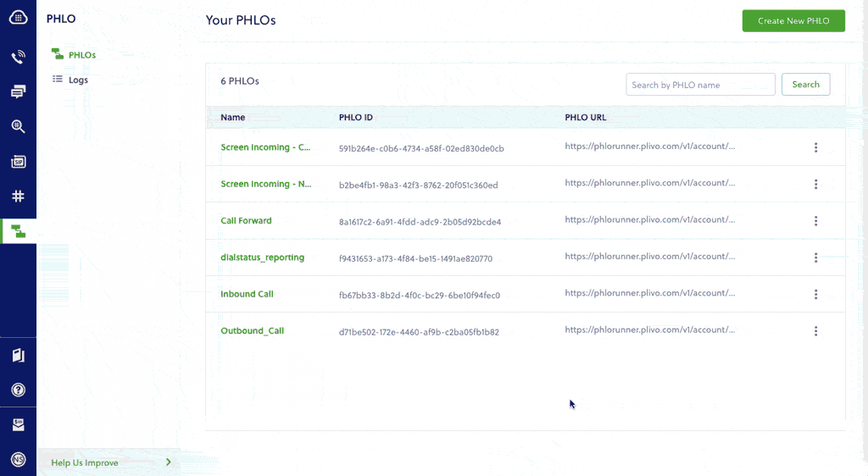Viewport: 868px width, 476px height.
Task: Select the PHLO flow icon in sidebar
Action: [x=19, y=231]
